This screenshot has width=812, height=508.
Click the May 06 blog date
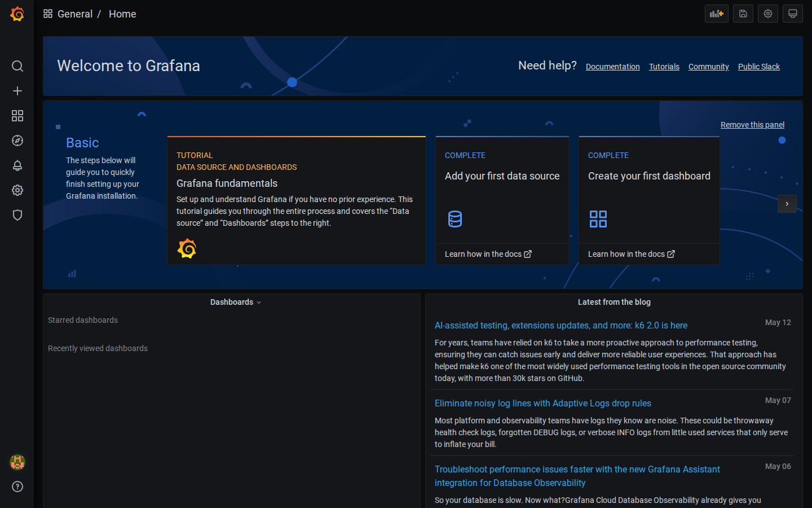(778, 466)
